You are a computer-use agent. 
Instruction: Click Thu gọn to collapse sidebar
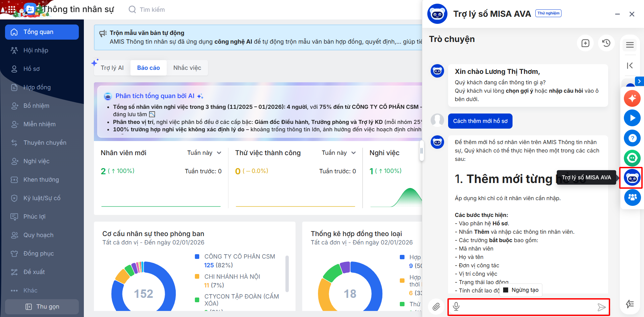point(42,307)
